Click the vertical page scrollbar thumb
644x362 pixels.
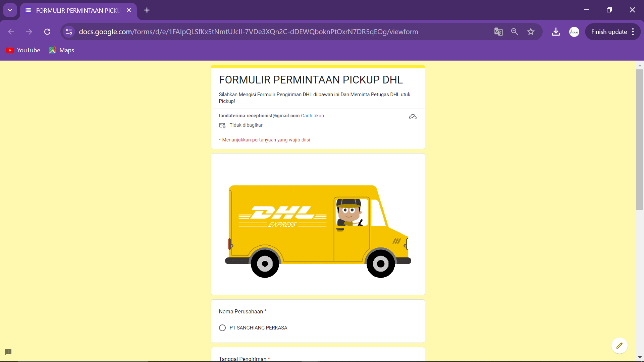(x=640, y=140)
